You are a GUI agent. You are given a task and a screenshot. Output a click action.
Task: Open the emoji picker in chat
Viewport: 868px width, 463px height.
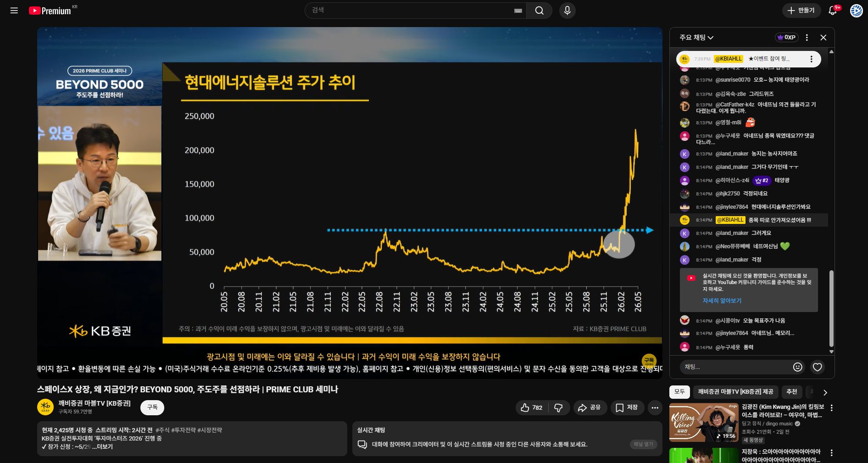pyautogui.click(x=798, y=367)
